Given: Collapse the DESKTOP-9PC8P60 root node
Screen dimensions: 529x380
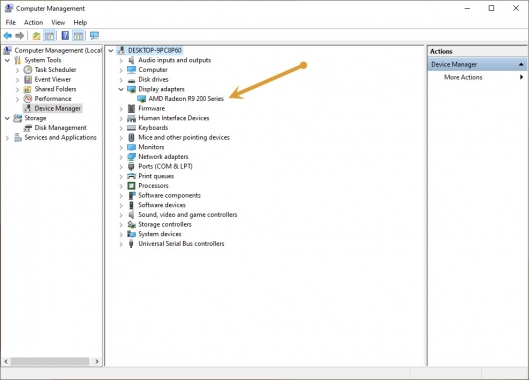Looking at the screenshot, I should pyautogui.click(x=111, y=51).
